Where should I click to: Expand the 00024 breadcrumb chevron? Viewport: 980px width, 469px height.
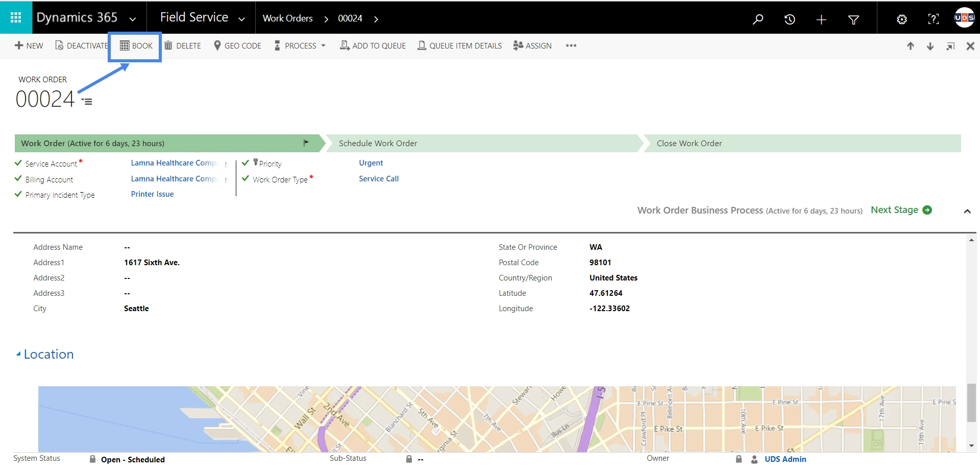coord(376,19)
